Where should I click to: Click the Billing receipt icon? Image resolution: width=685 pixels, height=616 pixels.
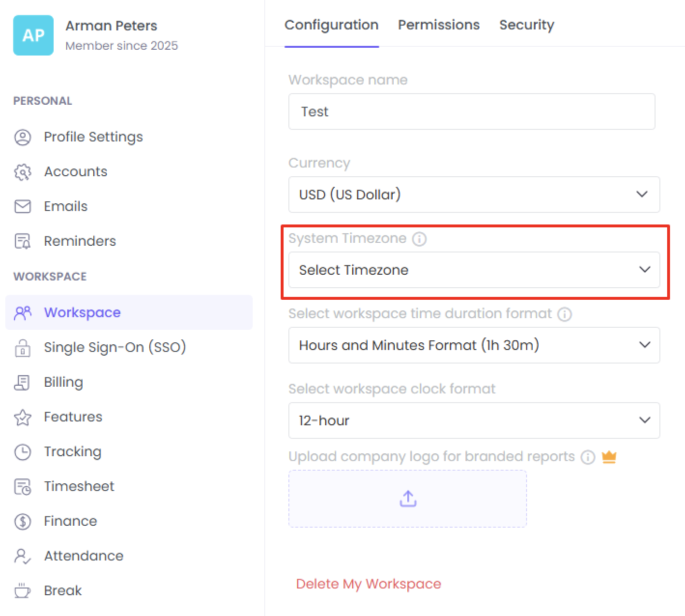pyautogui.click(x=22, y=382)
